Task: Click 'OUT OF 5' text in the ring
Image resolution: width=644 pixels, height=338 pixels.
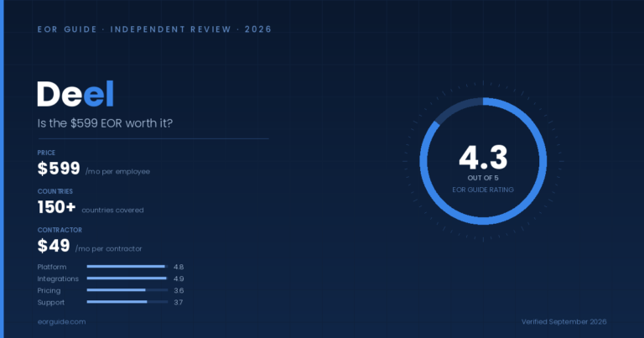Action: click(x=483, y=178)
